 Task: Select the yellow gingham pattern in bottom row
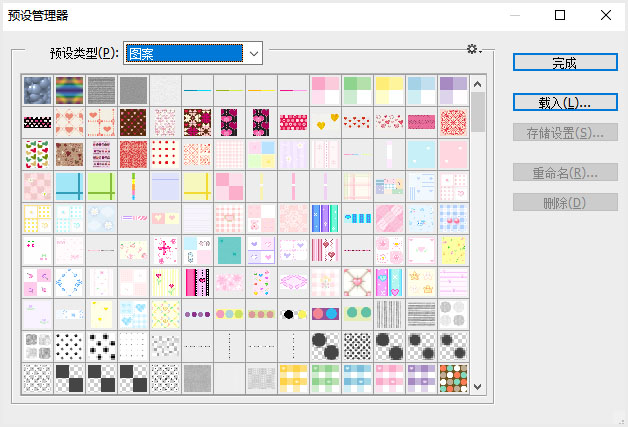tap(294, 379)
